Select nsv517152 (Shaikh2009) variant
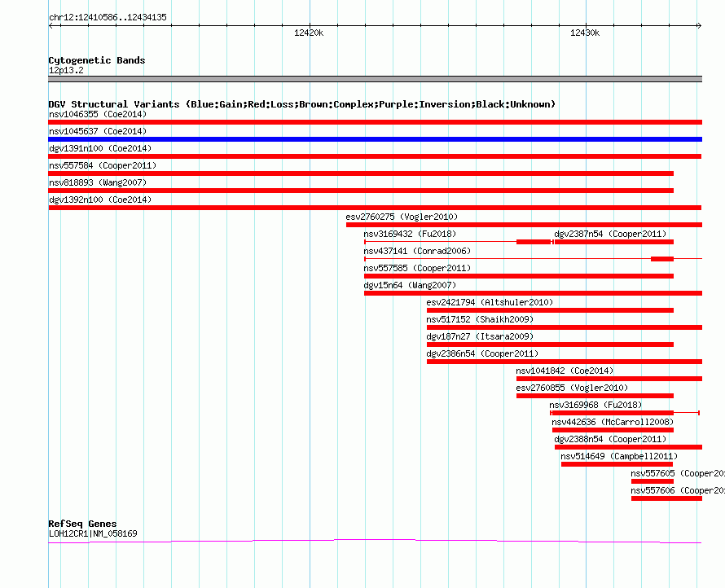 click(x=480, y=319)
